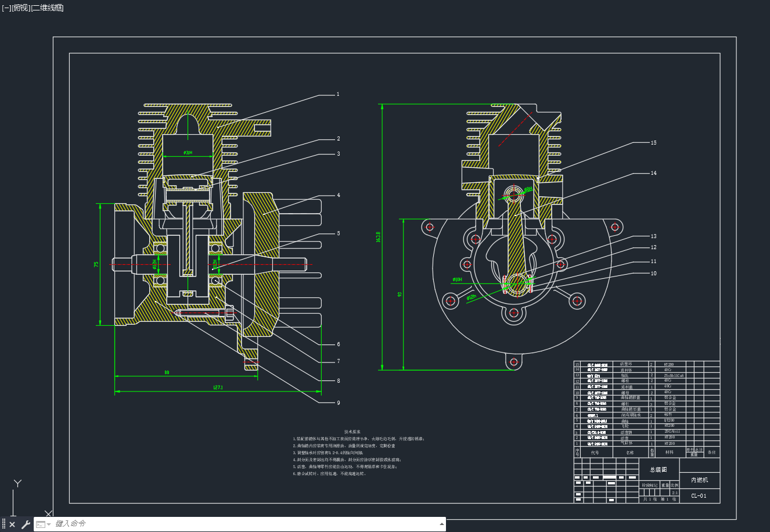Image resolution: width=770 pixels, height=532 pixels.
Task: Select the 技术要求 heading text
Action: (x=352, y=432)
